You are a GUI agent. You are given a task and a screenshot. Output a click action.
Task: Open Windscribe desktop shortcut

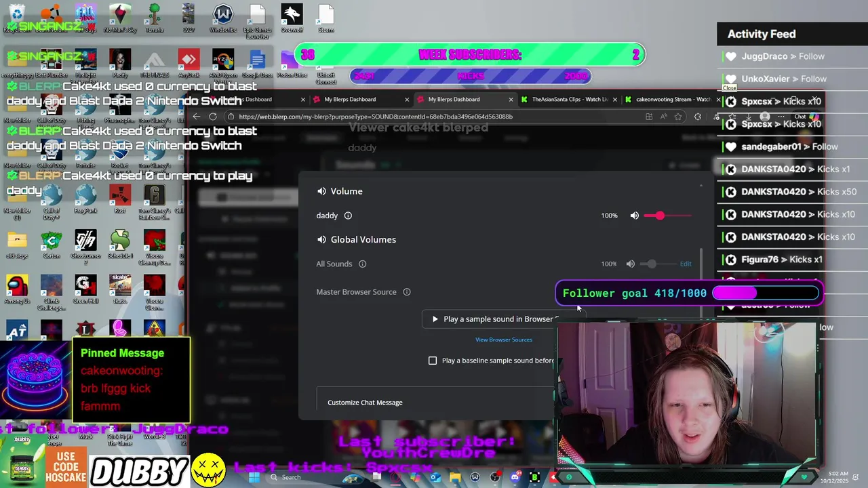click(222, 18)
